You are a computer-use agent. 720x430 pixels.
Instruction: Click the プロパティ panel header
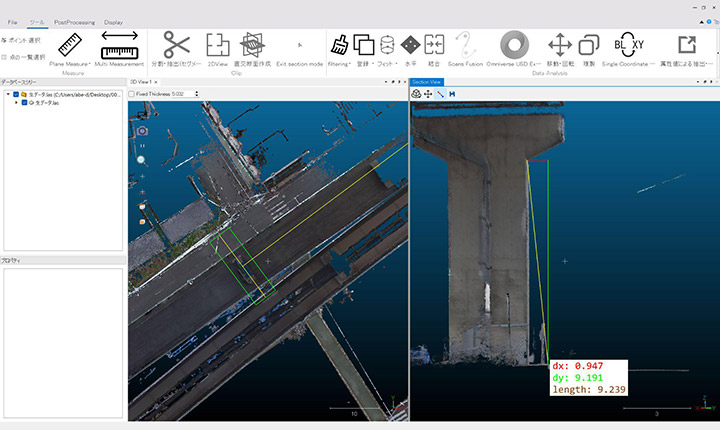[63, 260]
